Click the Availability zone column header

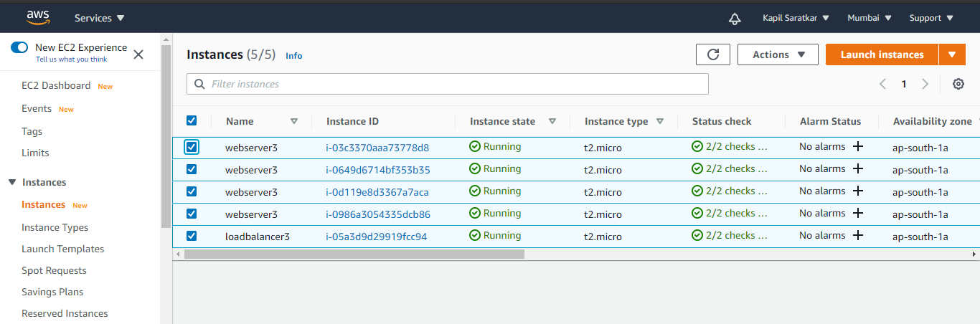933,121
